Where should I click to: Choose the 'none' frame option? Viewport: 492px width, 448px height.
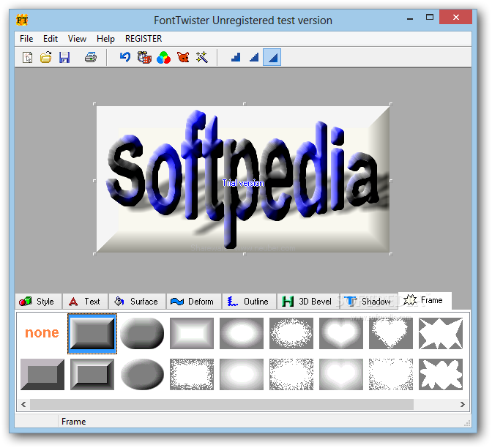coord(42,333)
